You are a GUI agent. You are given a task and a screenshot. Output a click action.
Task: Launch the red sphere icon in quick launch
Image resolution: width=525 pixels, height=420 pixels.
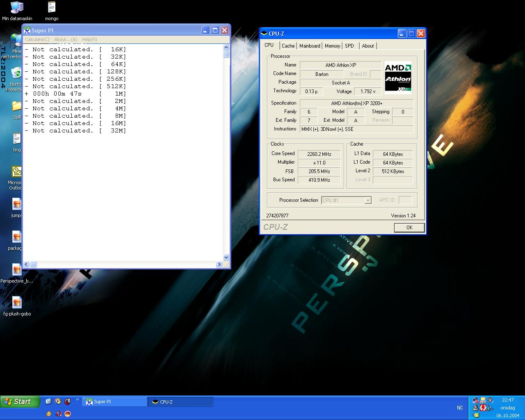pos(68,413)
